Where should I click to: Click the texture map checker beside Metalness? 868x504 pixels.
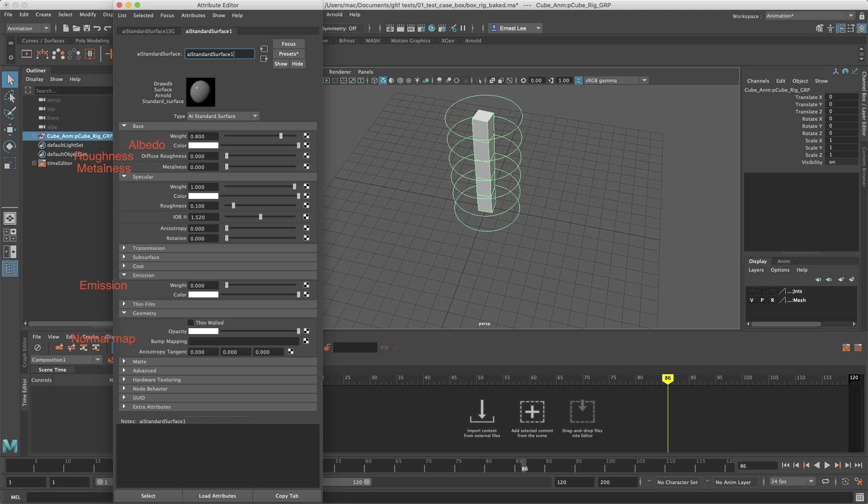307,166
